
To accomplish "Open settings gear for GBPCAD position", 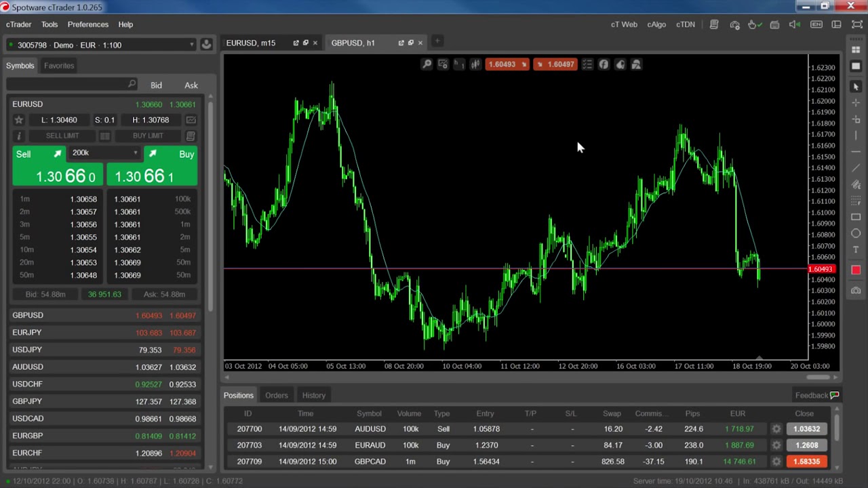I will (776, 462).
